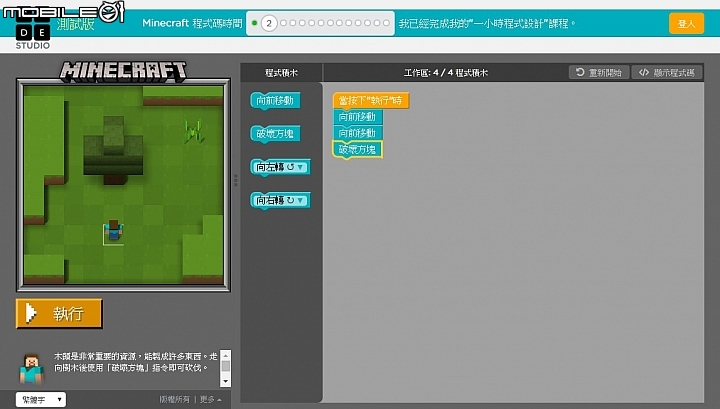The width and height of the screenshot is (720, 409).
Task: Click the 顯示程式碼 show-code button
Action: coord(667,73)
